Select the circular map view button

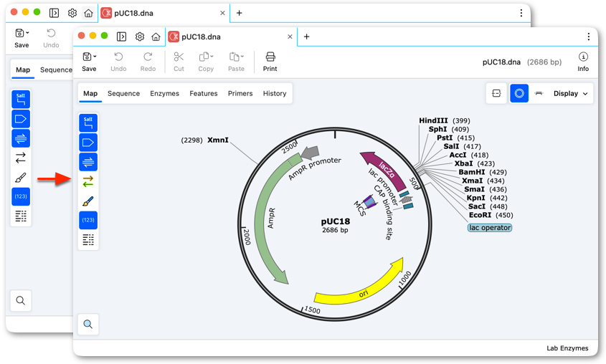pyautogui.click(x=519, y=93)
